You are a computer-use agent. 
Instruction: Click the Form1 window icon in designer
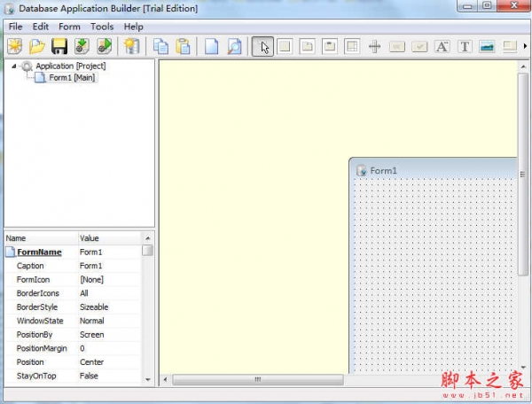(361, 170)
